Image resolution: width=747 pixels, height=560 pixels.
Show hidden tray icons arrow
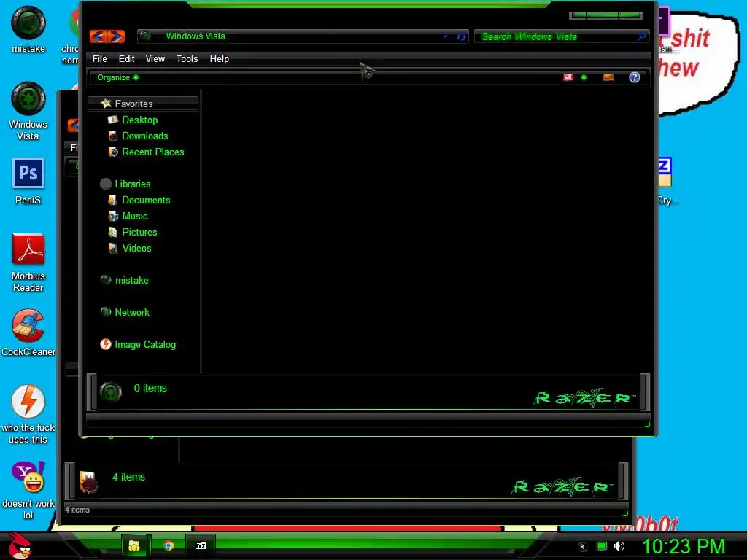(x=582, y=546)
